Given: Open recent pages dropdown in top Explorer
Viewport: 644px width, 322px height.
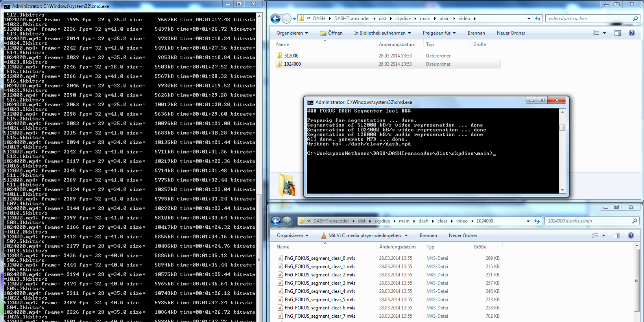Looking at the screenshot, I should [294, 19].
